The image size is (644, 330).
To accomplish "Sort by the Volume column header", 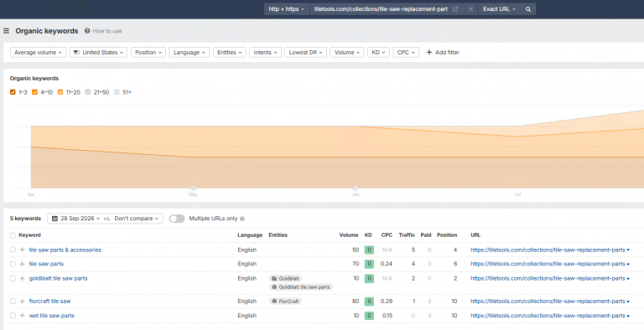I will 349,235.
